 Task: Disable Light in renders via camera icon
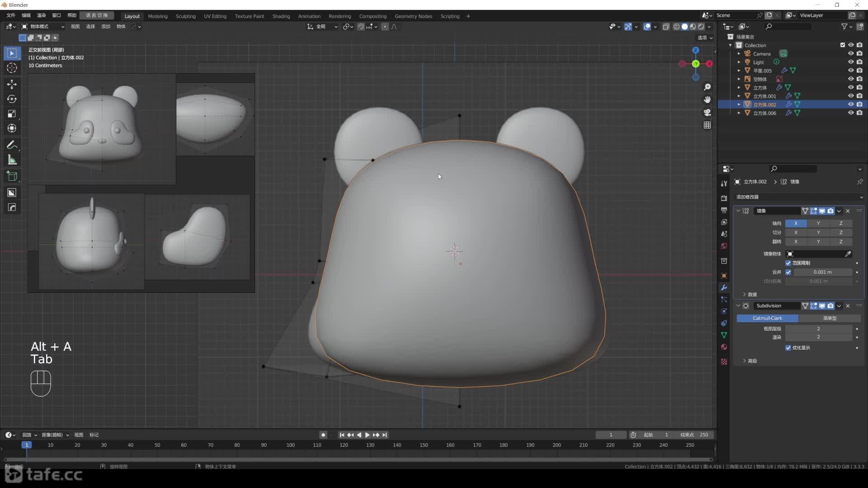[859, 62]
